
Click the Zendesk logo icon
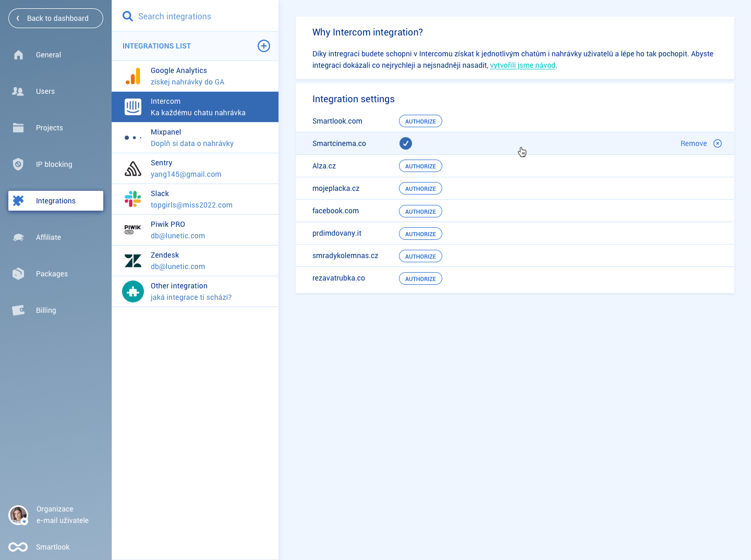pyautogui.click(x=133, y=261)
